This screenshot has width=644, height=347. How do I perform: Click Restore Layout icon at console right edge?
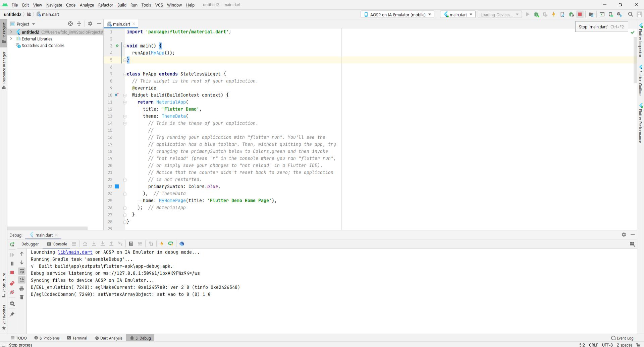click(632, 244)
